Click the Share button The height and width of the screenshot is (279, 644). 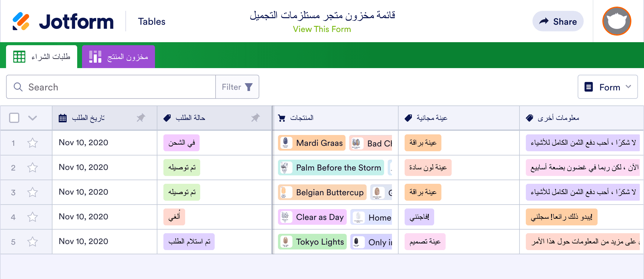pos(558,21)
